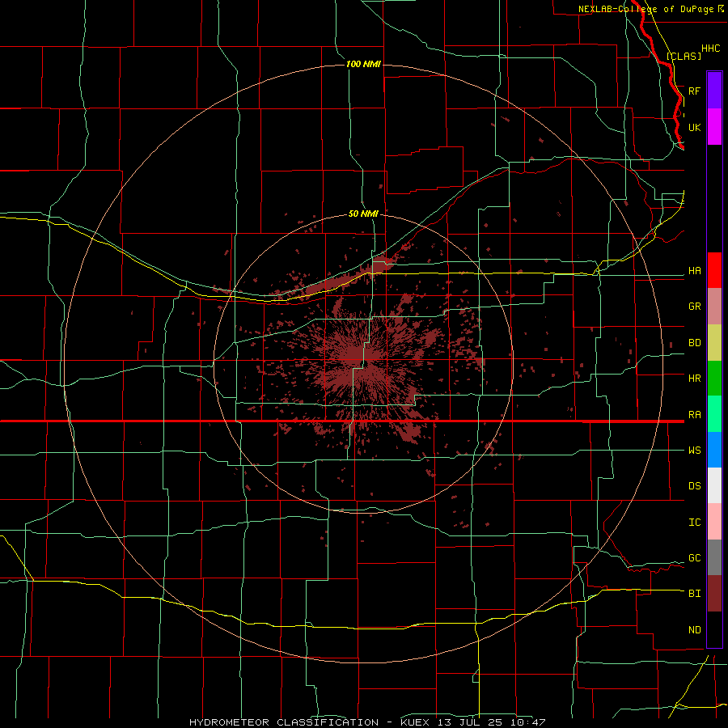The width and height of the screenshot is (728, 728).
Task: Click the UK legend label
Action: coord(694,127)
